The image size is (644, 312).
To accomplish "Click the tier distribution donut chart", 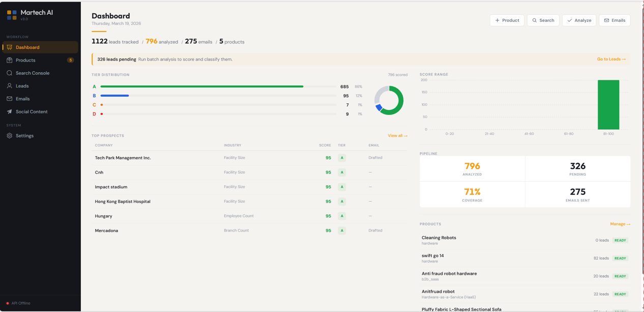I will pos(389,100).
